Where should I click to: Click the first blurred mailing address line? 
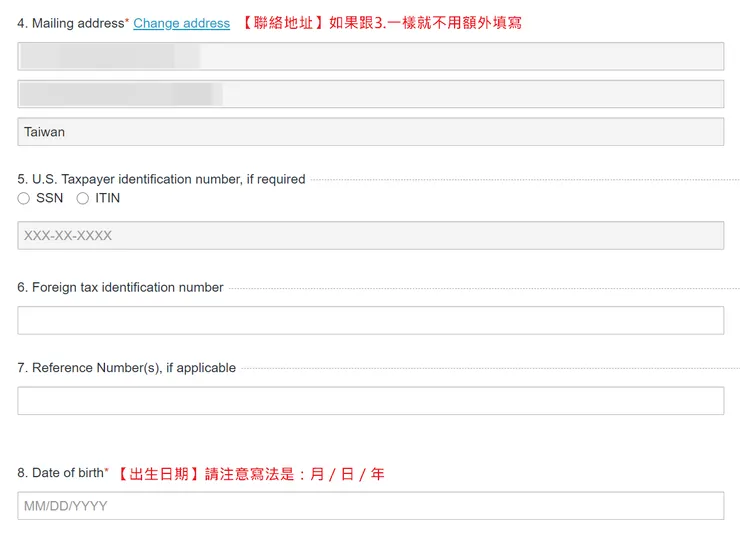[370, 56]
